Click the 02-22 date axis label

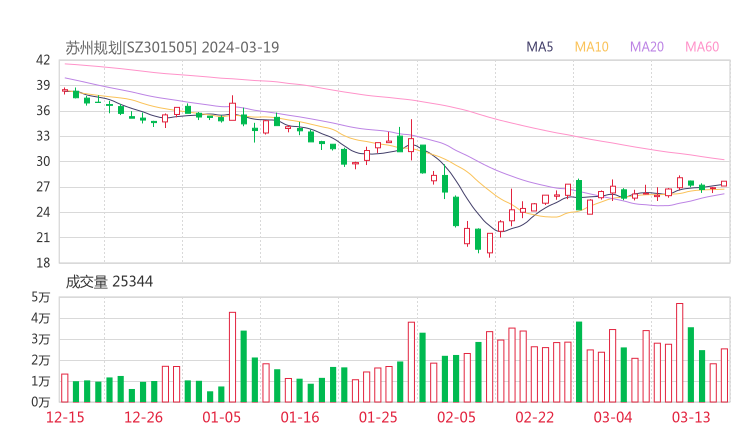[534, 417]
